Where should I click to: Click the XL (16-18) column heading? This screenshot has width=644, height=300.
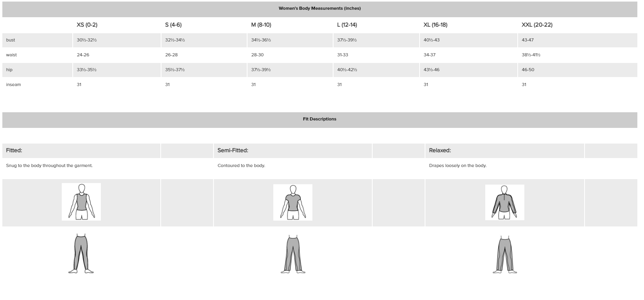(x=435, y=25)
